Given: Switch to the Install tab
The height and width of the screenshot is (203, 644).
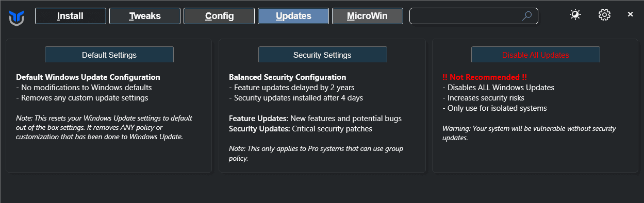Looking at the screenshot, I should [x=71, y=16].
